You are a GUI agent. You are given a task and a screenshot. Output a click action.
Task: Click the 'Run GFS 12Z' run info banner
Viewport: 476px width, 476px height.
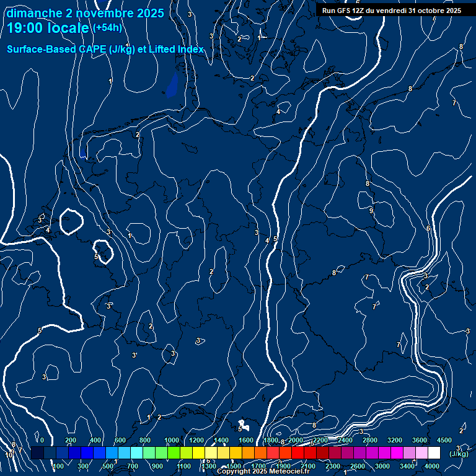(391, 11)
